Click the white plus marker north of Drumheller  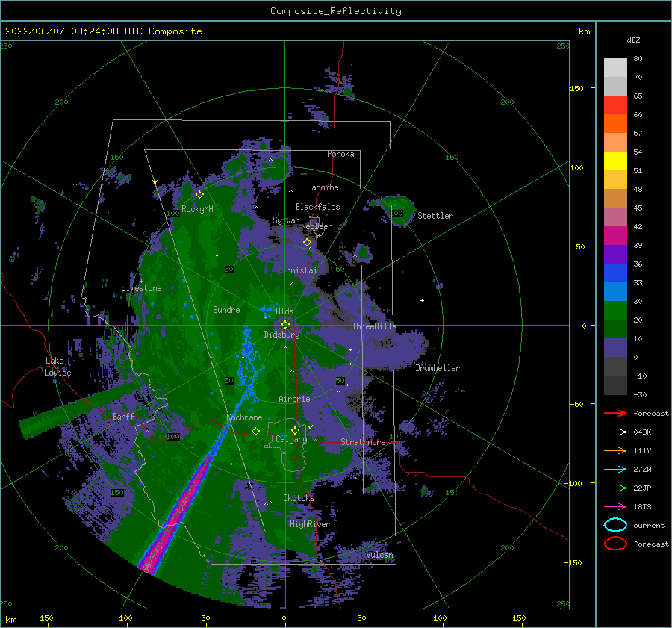[422, 300]
